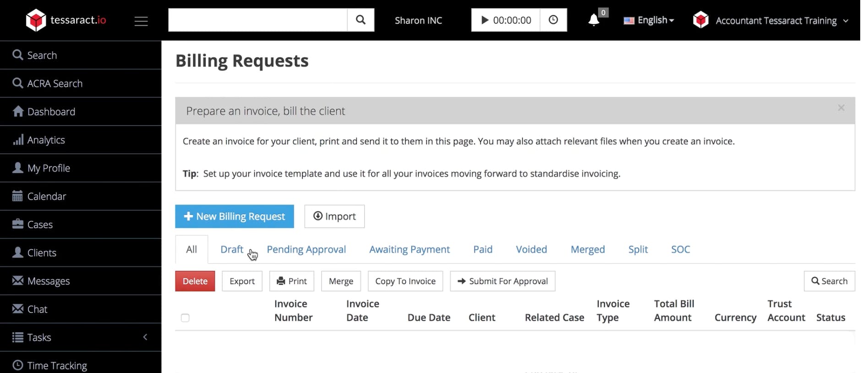Select the Awaiting Payment tab

click(x=409, y=249)
